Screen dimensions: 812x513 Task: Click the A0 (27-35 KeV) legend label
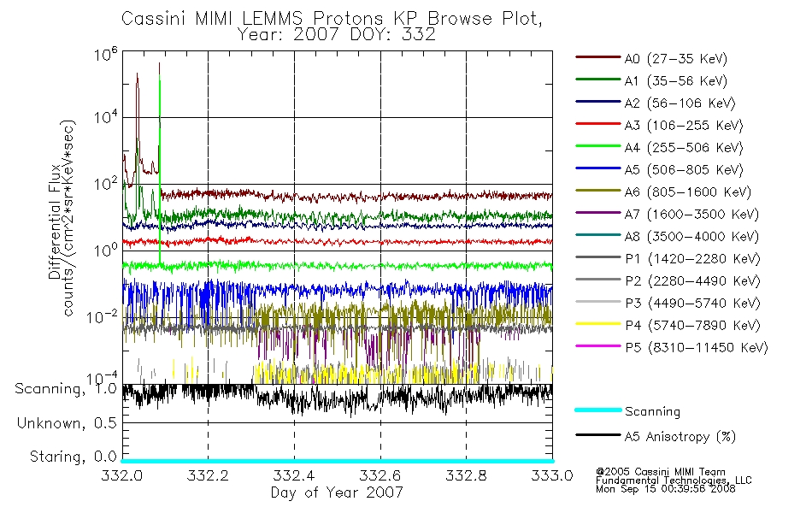coord(675,59)
